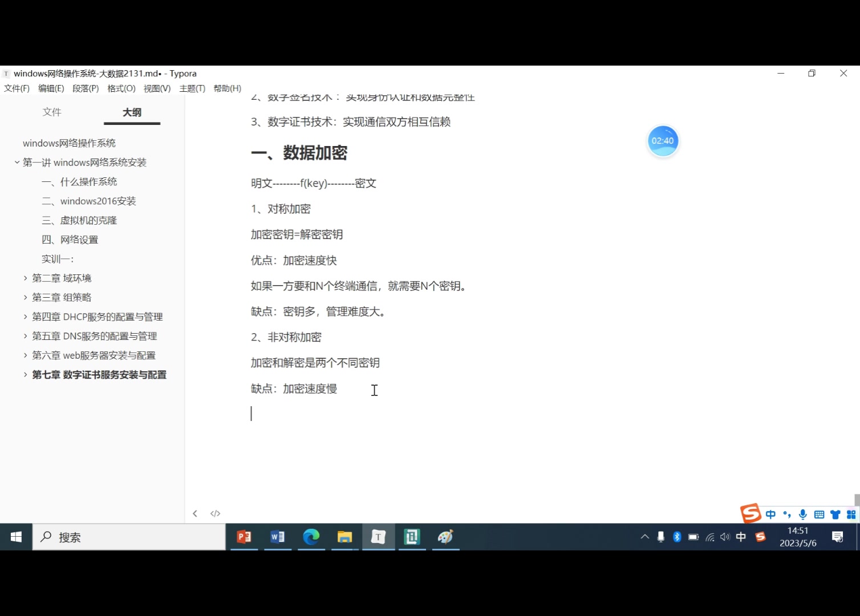860x616 pixels.
Task: Open Wi-Fi network tray icon
Action: coord(710,537)
